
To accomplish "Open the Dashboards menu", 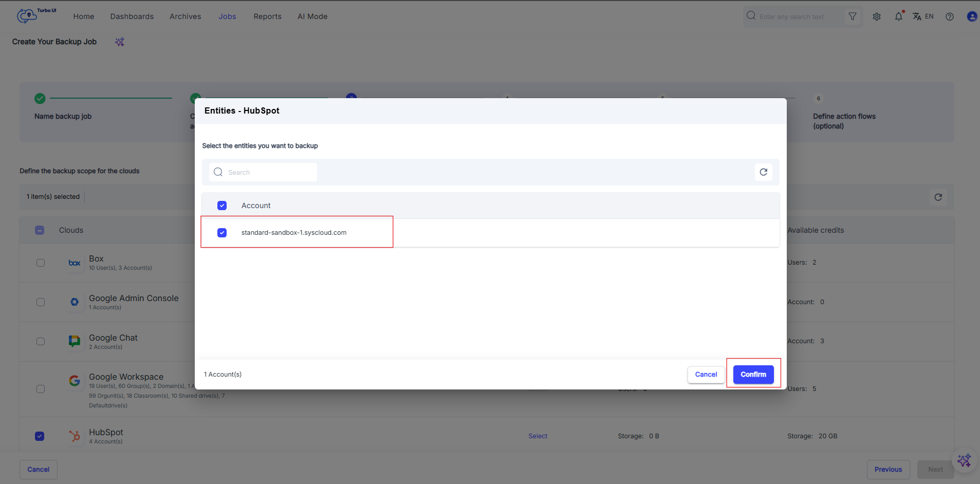I will [132, 16].
